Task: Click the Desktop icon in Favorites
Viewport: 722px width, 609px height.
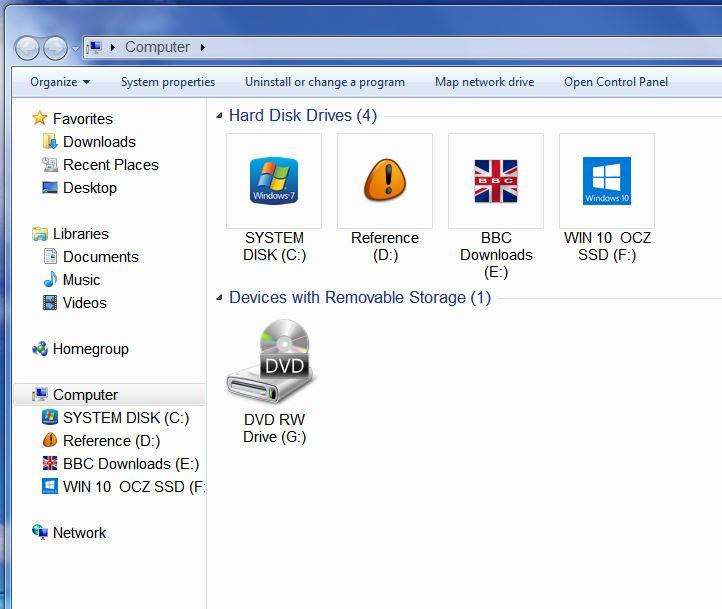Action: tap(50, 187)
